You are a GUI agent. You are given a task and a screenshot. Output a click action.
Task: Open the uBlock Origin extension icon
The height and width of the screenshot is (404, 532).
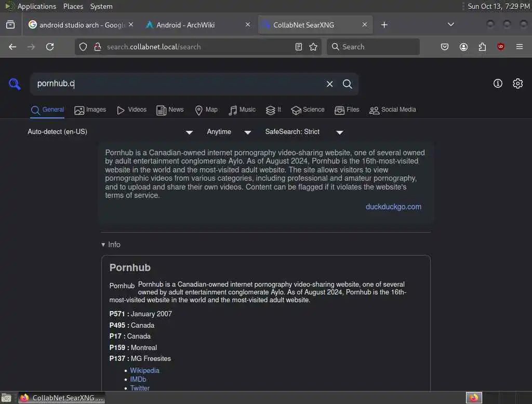tap(501, 47)
